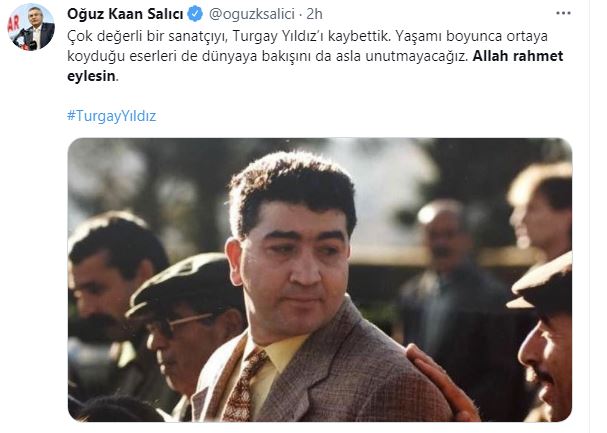The width and height of the screenshot is (607, 433).
Task: Open the @oguzksalici handle link
Action: (252, 14)
